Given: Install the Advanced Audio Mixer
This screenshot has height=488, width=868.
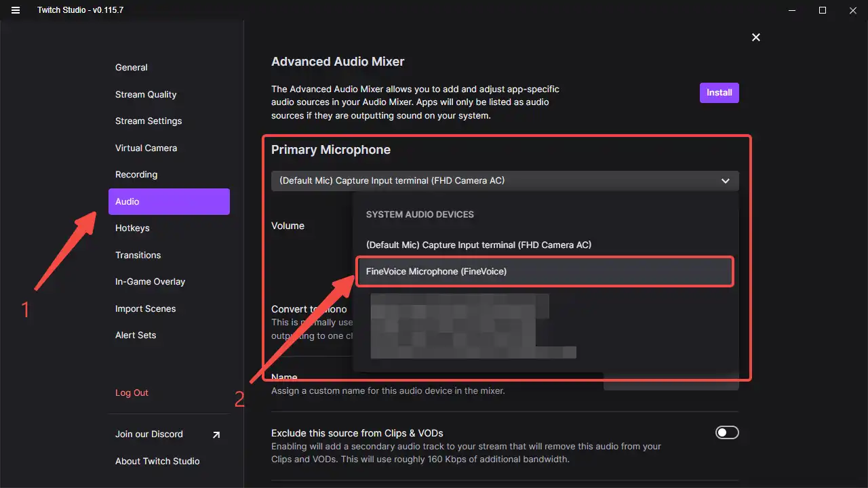Looking at the screenshot, I should [x=719, y=93].
